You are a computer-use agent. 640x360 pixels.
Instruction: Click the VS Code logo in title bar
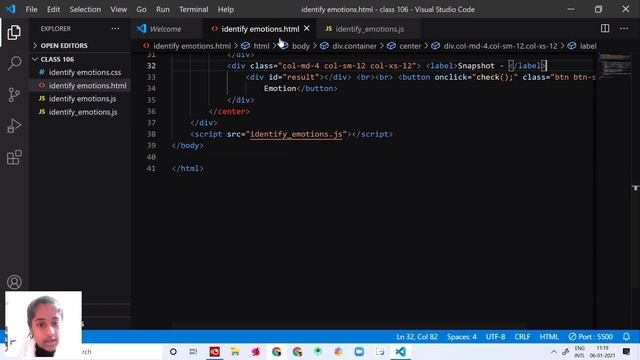point(11,9)
